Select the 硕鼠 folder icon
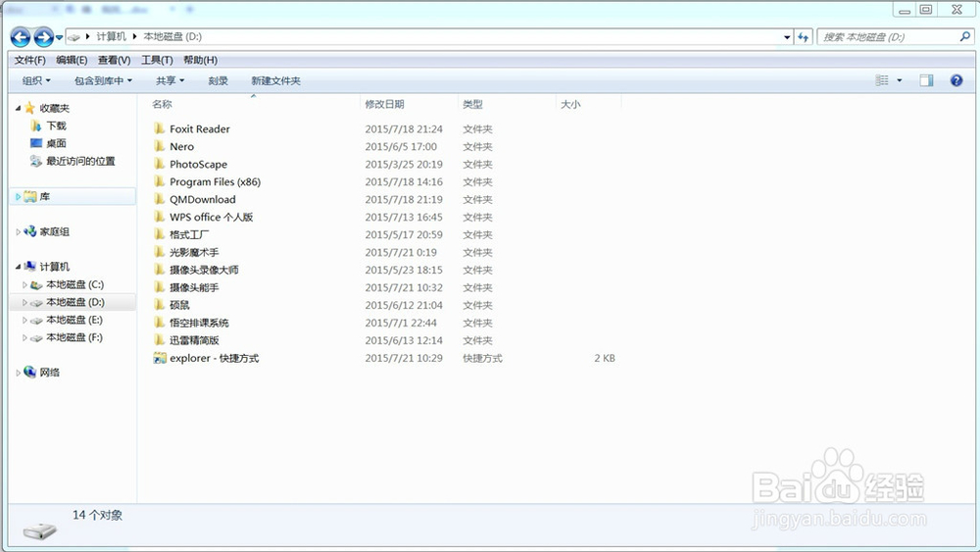Image resolution: width=980 pixels, height=552 pixels. coord(160,305)
